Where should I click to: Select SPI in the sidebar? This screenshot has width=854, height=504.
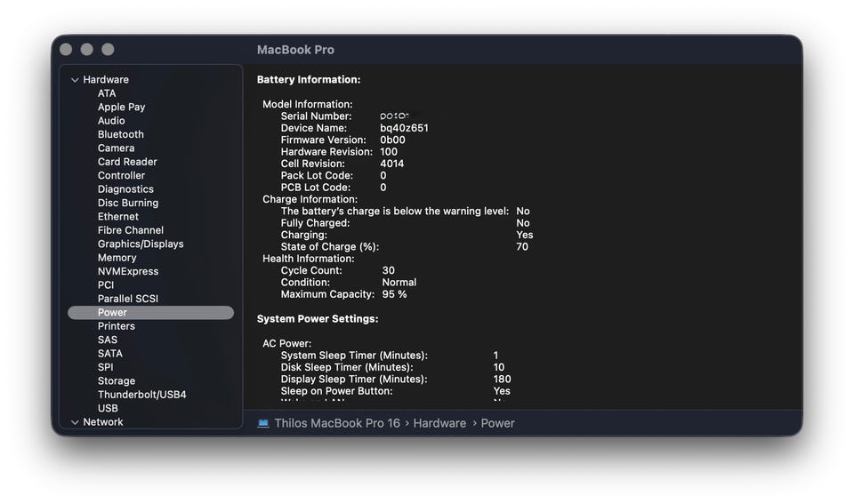click(106, 367)
